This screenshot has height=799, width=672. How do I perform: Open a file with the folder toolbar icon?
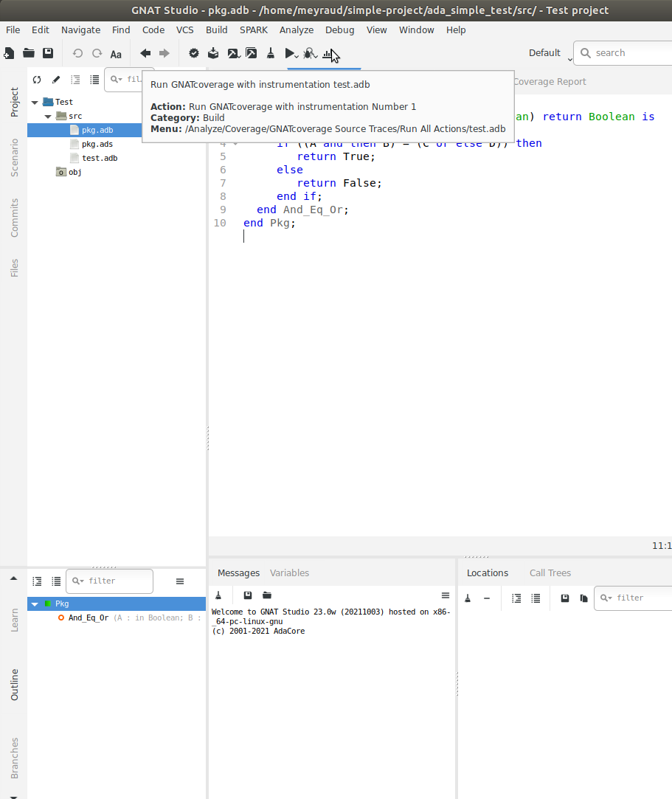[29, 53]
